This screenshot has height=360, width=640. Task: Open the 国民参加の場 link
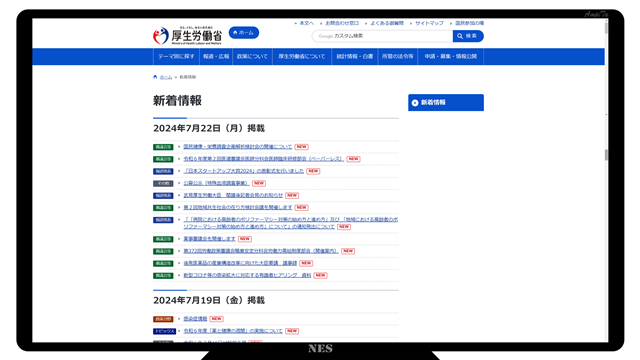(469, 23)
